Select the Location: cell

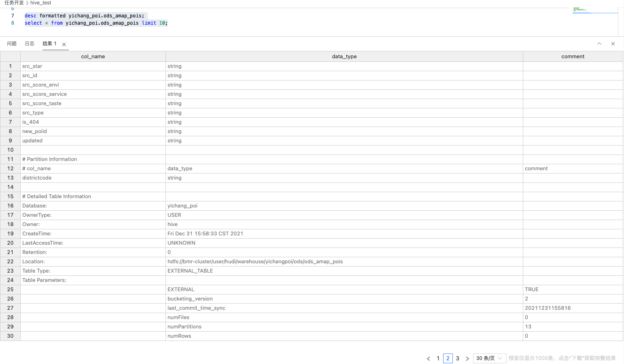93,262
